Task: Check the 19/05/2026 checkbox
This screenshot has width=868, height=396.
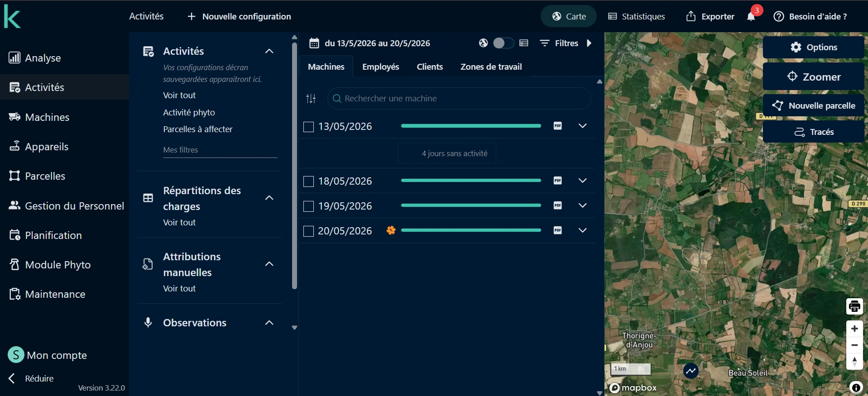Action: (308, 206)
